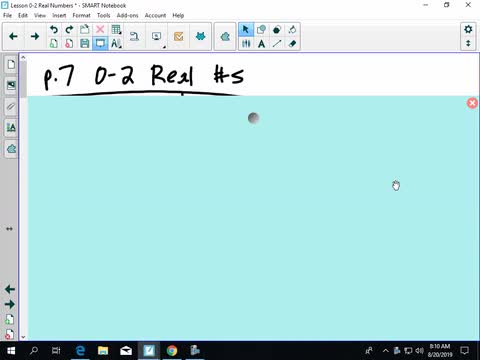Select the Text tool letter A
This screenshot has width=480, height=360.
coord(261,43)
